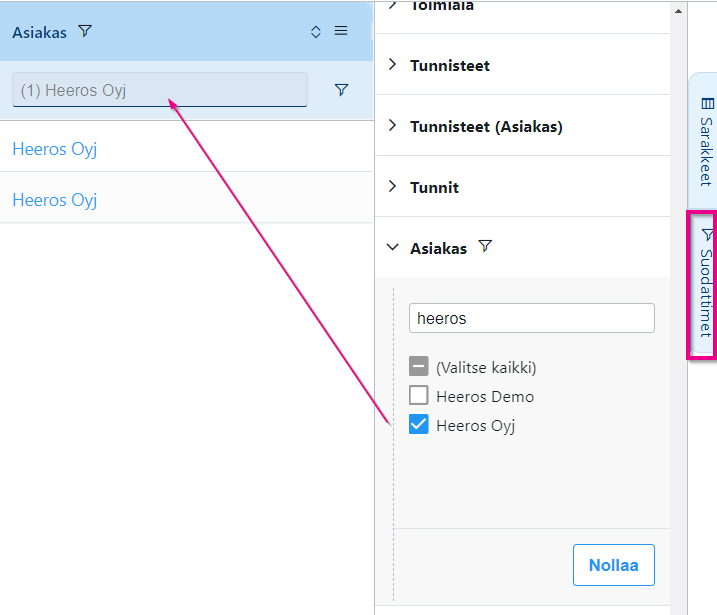Screen dimensions: 717x615
Task: Click the Sarakkeet columns icon
Action: point(707,104)
